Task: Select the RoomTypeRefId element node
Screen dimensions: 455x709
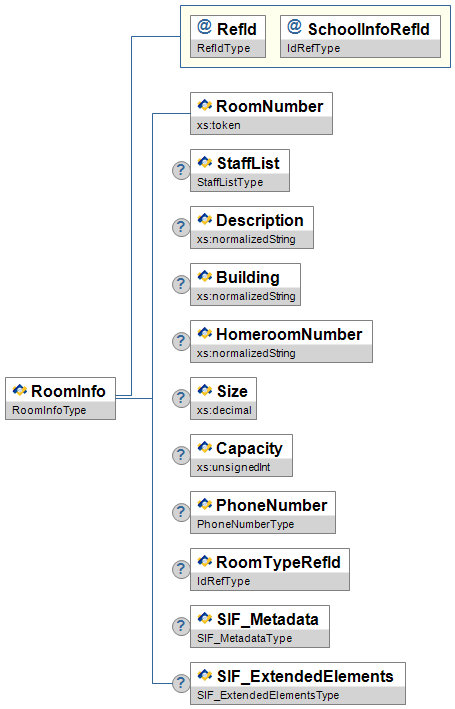Action: 270,569
